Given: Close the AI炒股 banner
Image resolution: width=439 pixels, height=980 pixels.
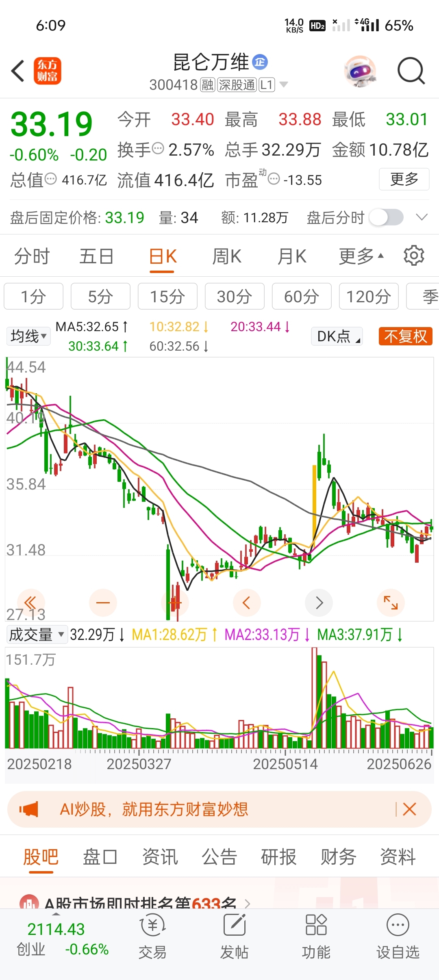Looking at the screenshot, I should coord(409,809).
